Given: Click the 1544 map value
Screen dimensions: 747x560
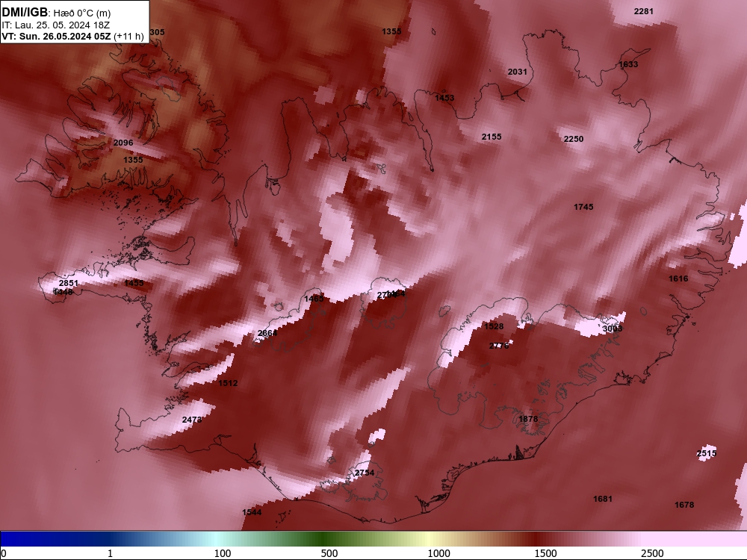Looking at the screenshot, I should [x=252, y=512].
